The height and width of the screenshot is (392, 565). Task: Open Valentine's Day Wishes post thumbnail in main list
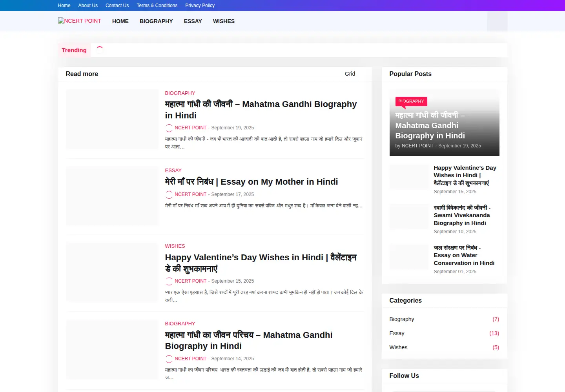[112, 272]
